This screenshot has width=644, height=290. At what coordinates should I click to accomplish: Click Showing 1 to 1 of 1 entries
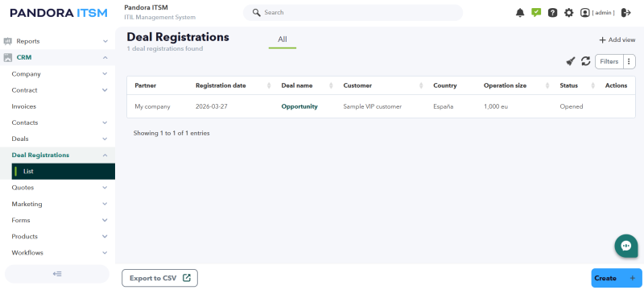(x=171, y=134)
